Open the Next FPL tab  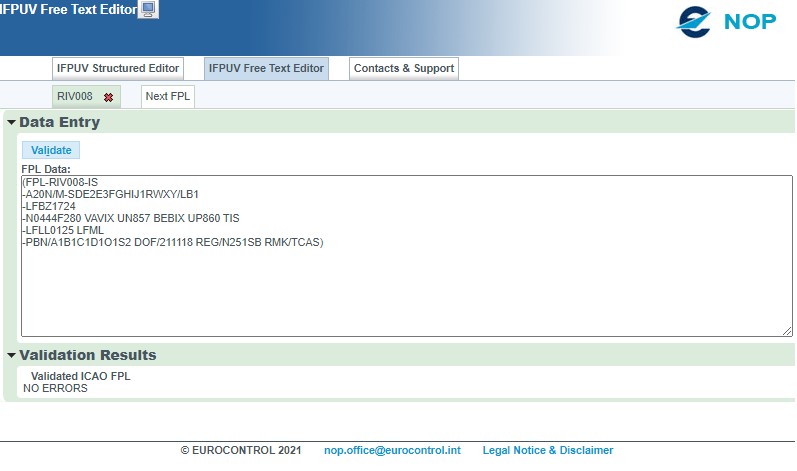(x=168, y=97)
